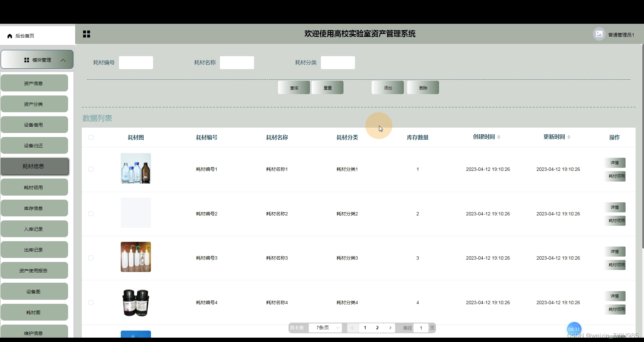Select page 1 in pagination
644x342 pixels.
click(x=365, y=328)
